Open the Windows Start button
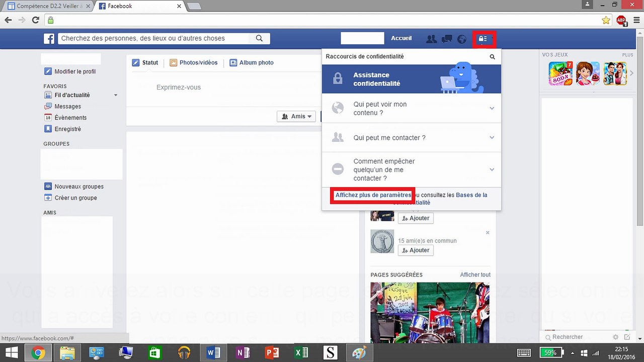 (12, 353)
